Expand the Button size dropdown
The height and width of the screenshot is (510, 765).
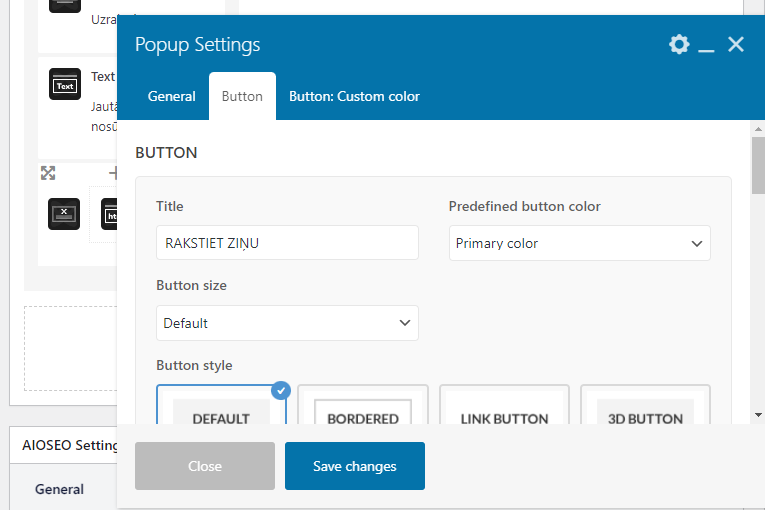pos(287,323)
